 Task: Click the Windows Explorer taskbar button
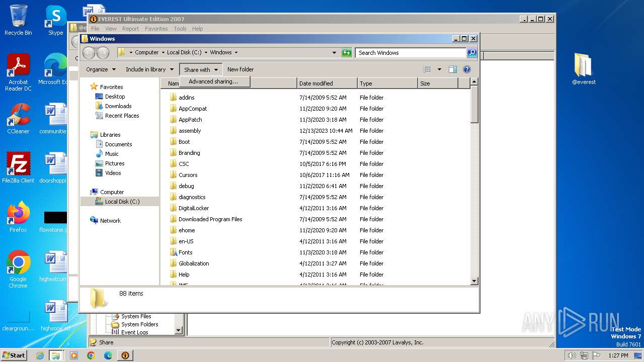coord(56,355)
